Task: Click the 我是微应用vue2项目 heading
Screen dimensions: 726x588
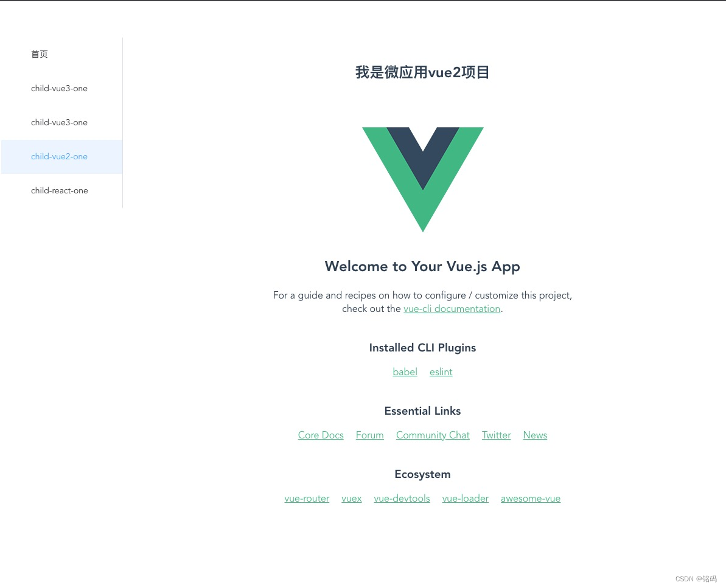Action: click(422, 72)
